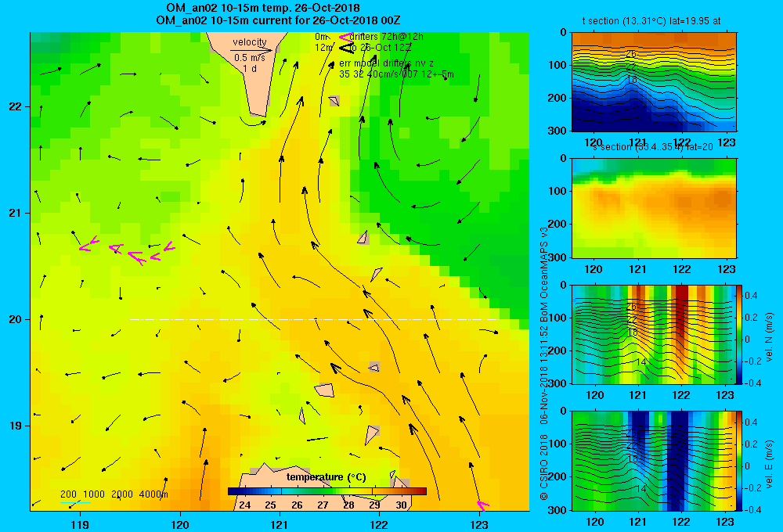Click the velocity scale arrow in the legend

coord(251,50)
